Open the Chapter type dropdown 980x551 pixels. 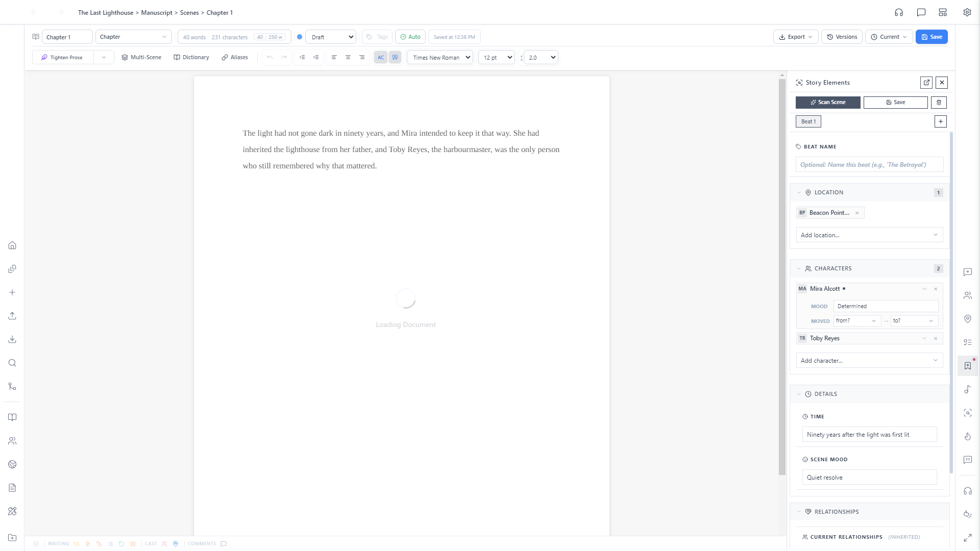pyautogui.click(x=134, y=37)
